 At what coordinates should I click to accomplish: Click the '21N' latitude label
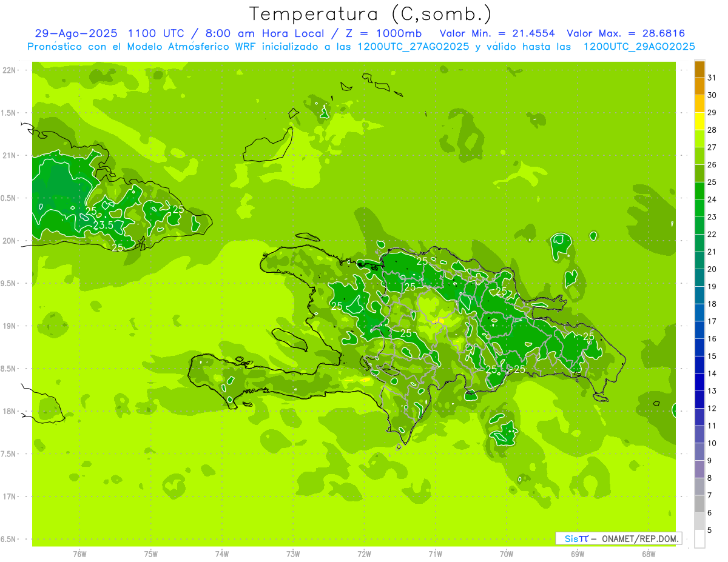click(x=9, y=155)
